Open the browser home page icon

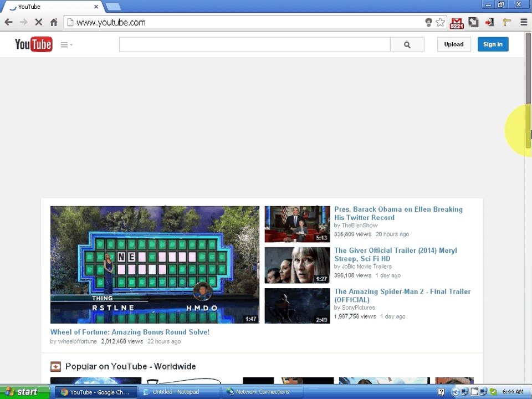tap(54, 22)
